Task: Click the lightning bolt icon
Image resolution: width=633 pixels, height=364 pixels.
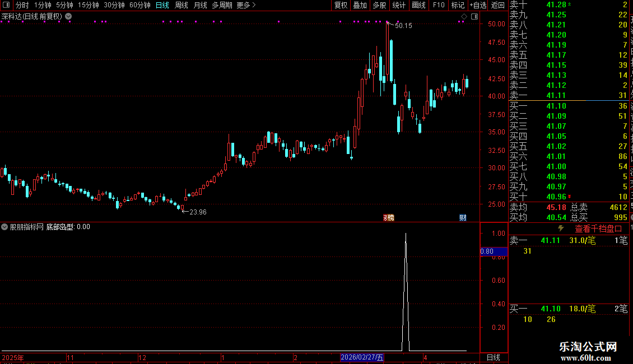Action: click(x=561, y=228)
